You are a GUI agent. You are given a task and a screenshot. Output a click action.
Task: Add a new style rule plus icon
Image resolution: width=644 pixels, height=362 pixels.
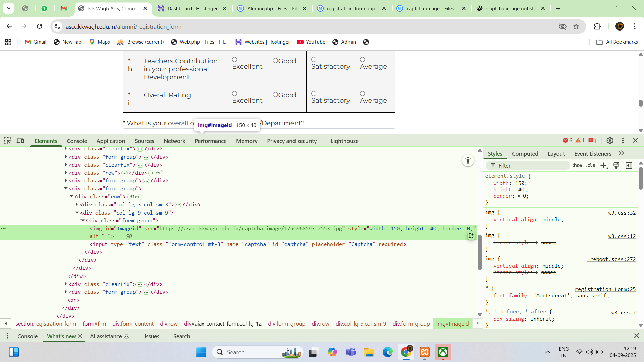[x=604, y=165]
